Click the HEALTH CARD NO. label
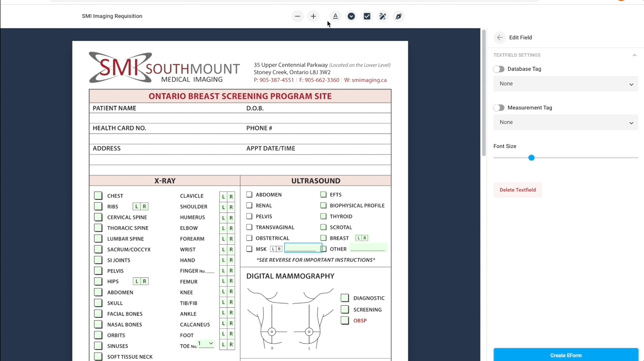 [x=119, y=128]
